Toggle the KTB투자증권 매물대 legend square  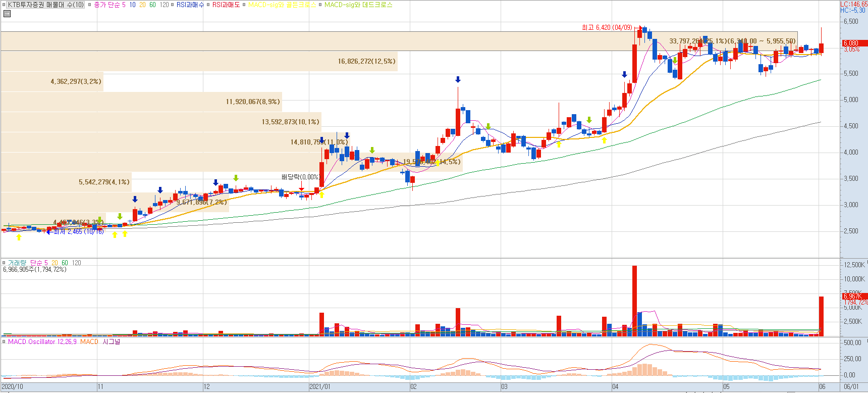click(x=5, y=5)
